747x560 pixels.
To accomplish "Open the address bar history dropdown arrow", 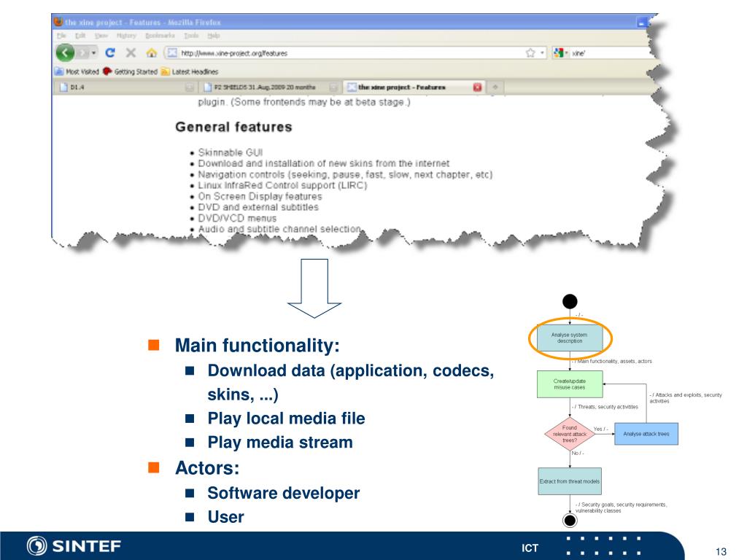I will (542, 52).
